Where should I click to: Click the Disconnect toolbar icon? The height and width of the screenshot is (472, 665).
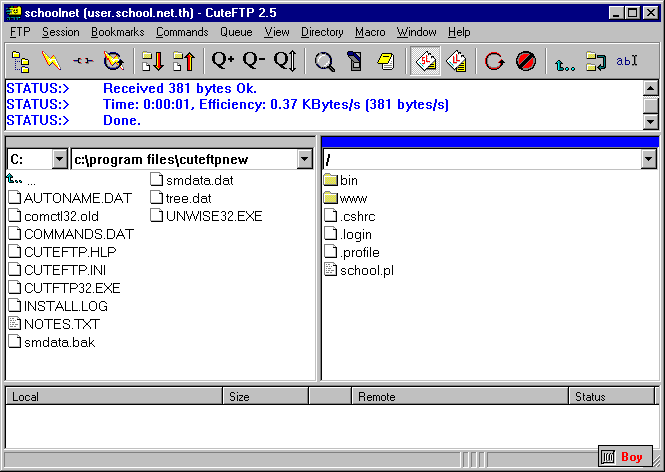[x=83, y=61]
